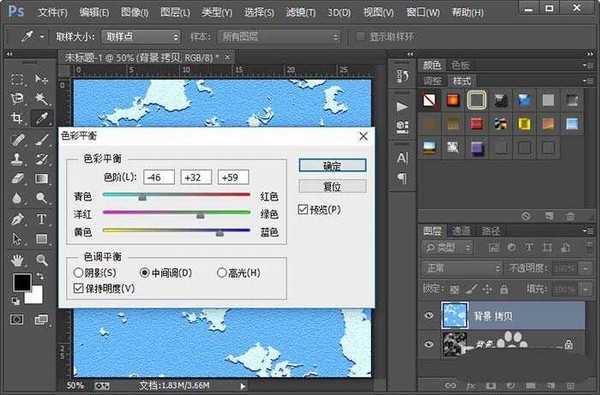Image resolution: width=600 pixels, height=395 pixels.
Task: Open the 填充 fill arrow
Action: click(586, 289)
